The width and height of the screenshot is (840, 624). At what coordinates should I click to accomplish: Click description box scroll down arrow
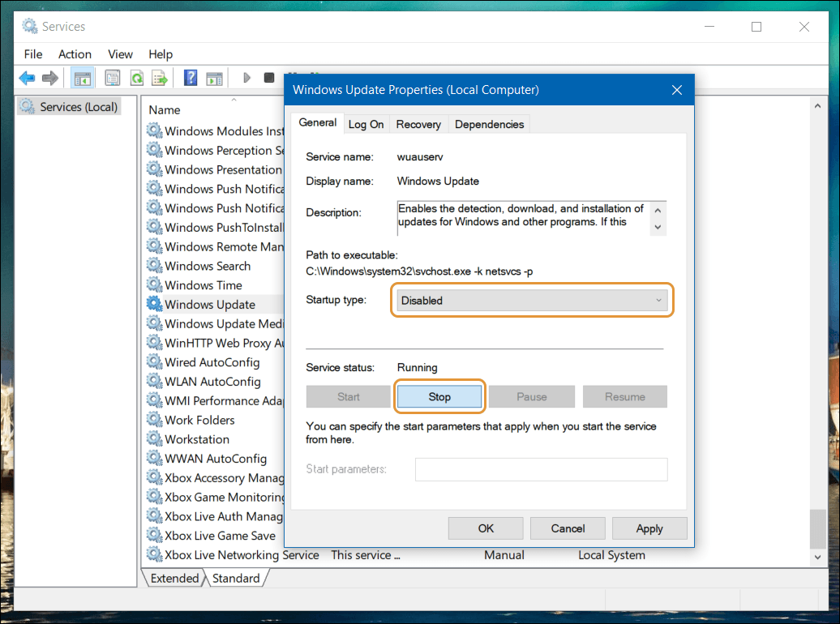pos(658,227)
